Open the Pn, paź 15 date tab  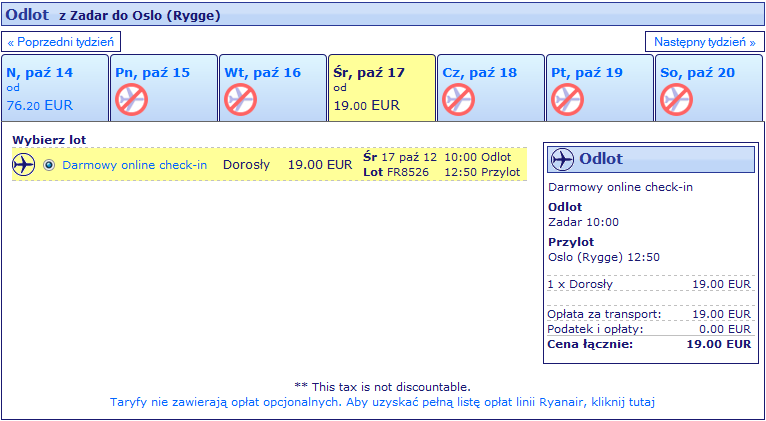tap(164, 88)
